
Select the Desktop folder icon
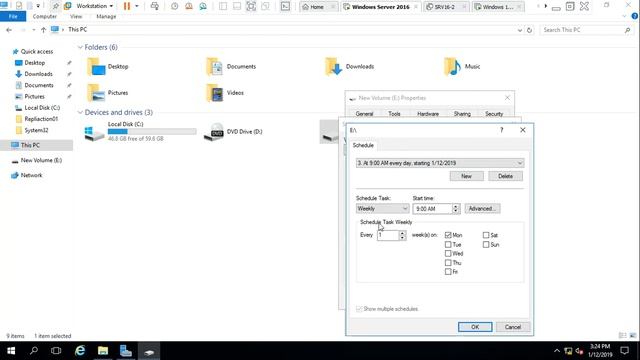point(96,67)
